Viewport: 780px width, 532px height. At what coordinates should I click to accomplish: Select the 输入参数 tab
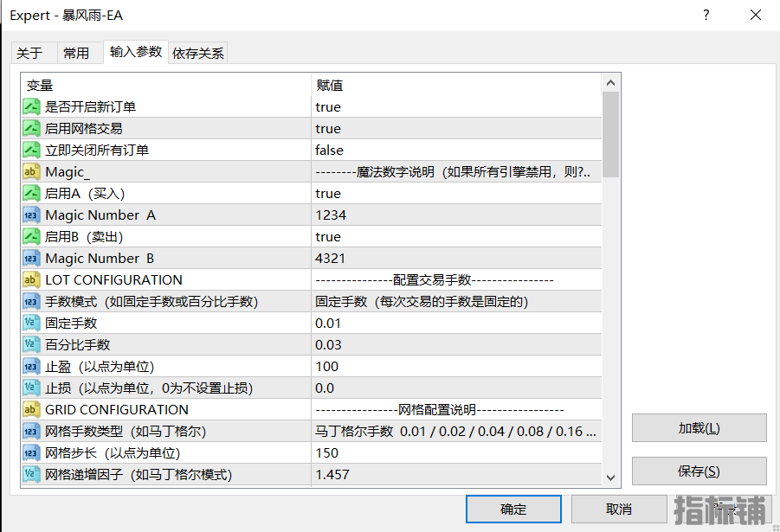pos(136,52)
